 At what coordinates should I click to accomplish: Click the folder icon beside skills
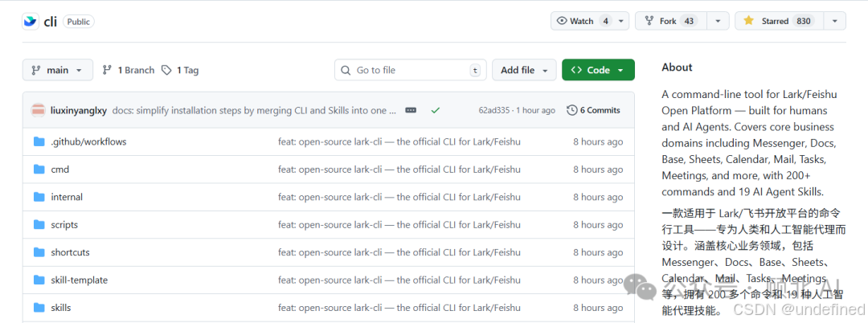coord(39,308)
